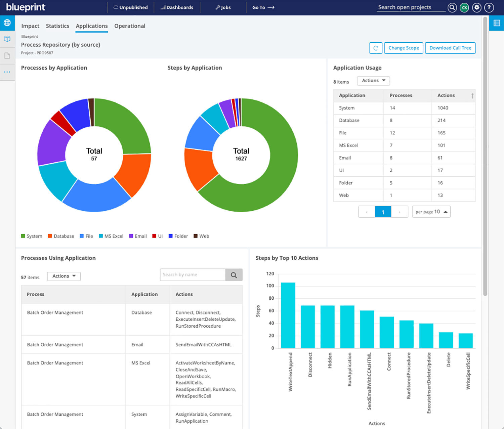504x429 pixels.
Task: Open the cube icon in left sidebar
Action: click(x=7, y=39)
